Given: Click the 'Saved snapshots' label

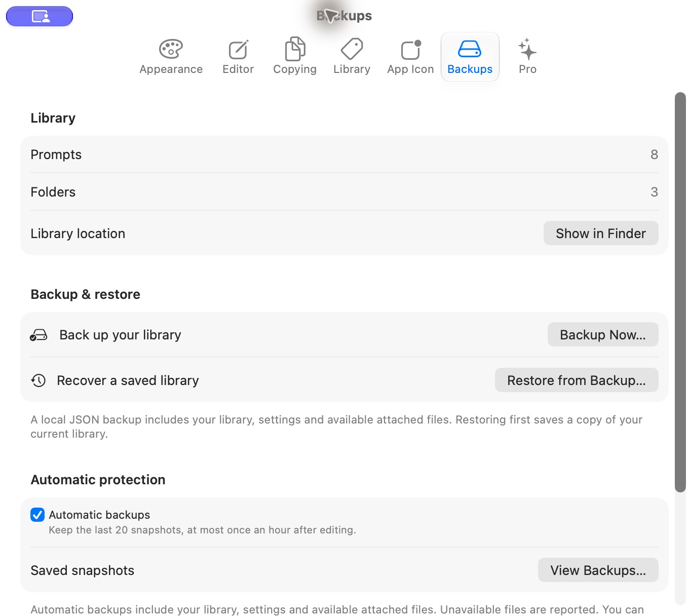Looking at the screenshot, I should coord(83,570).
